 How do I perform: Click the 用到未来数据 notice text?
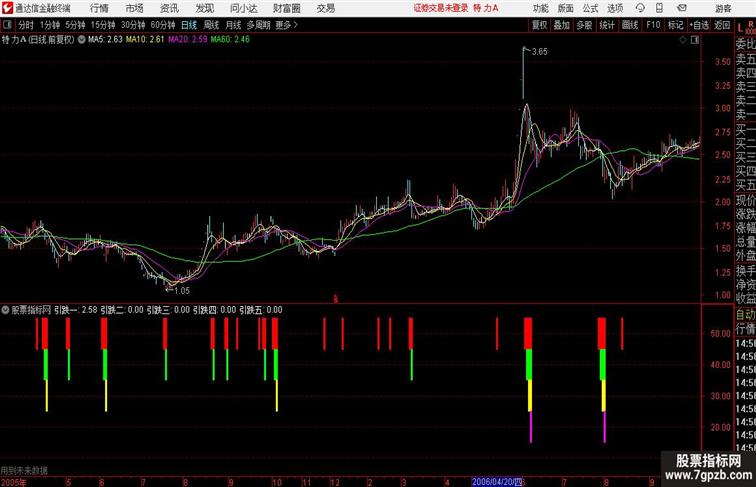tap(24, 471)
